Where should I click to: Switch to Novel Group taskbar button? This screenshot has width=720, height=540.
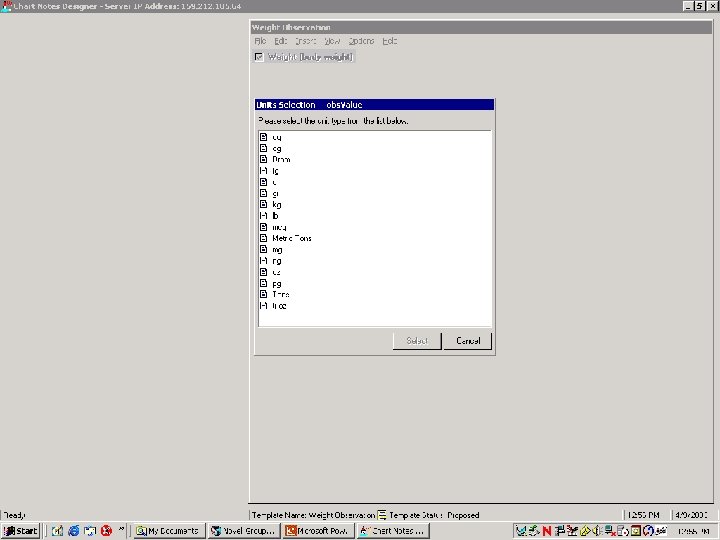pyautogui.click(x=243, y=531)
